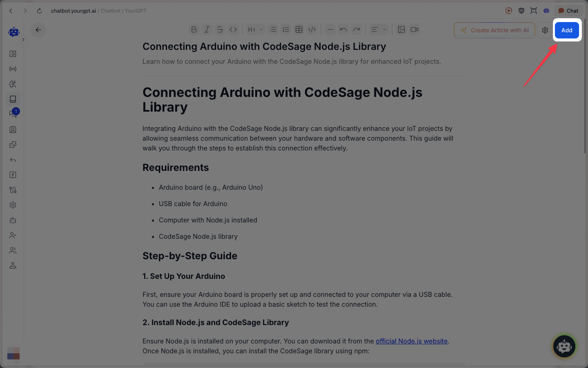Viewport: 588px width, 368px height.
Task: Click the Add button
Action: 567,30
